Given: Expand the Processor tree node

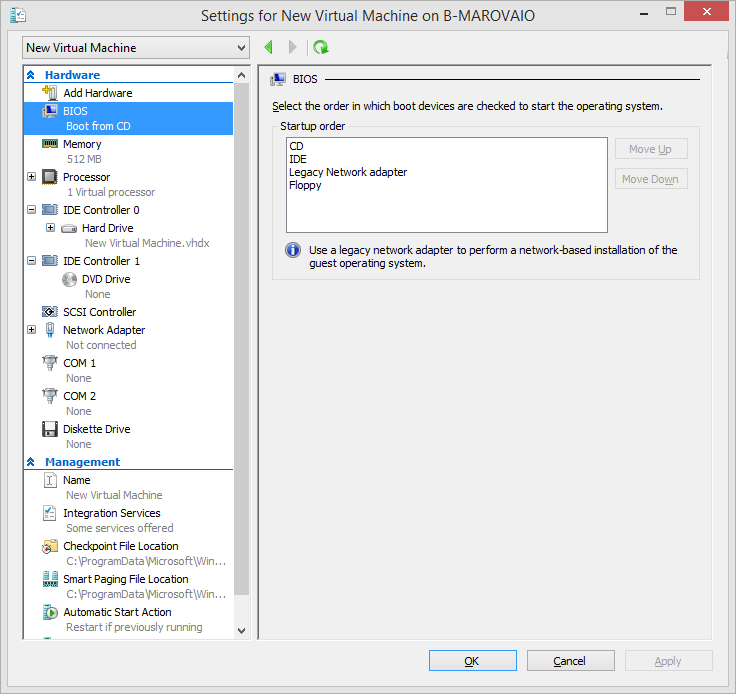Looking at the screenshot, I should pos(31,177).
